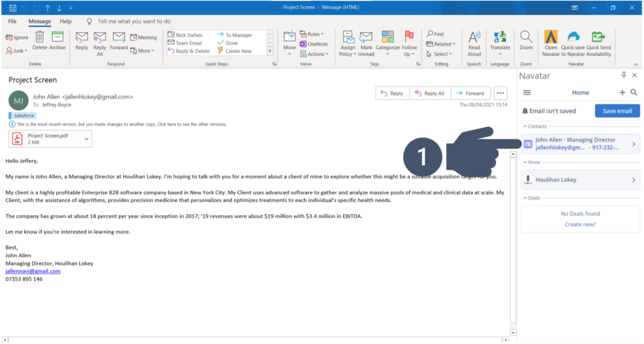This screenshot has height=344, width=644.
Task: Click the other versions info bar
Action: pyautogui.click(x=118, y=124)
